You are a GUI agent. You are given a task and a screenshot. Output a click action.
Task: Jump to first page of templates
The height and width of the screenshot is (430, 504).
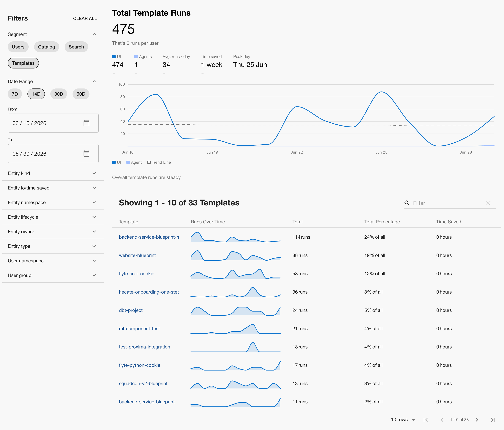tap(426, 419)
